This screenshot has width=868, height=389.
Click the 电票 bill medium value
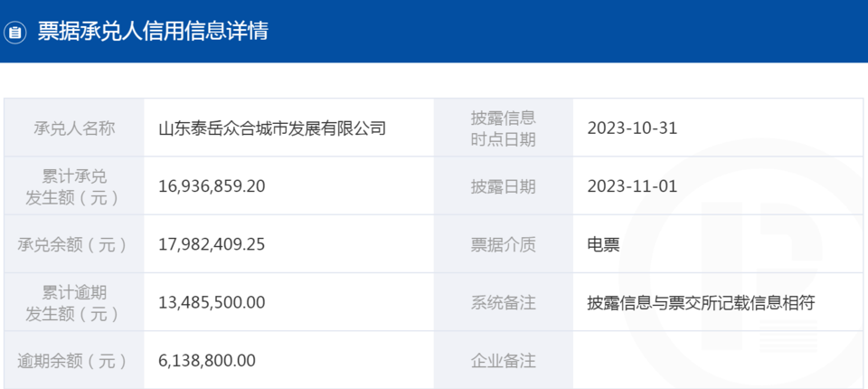(603, 245)
